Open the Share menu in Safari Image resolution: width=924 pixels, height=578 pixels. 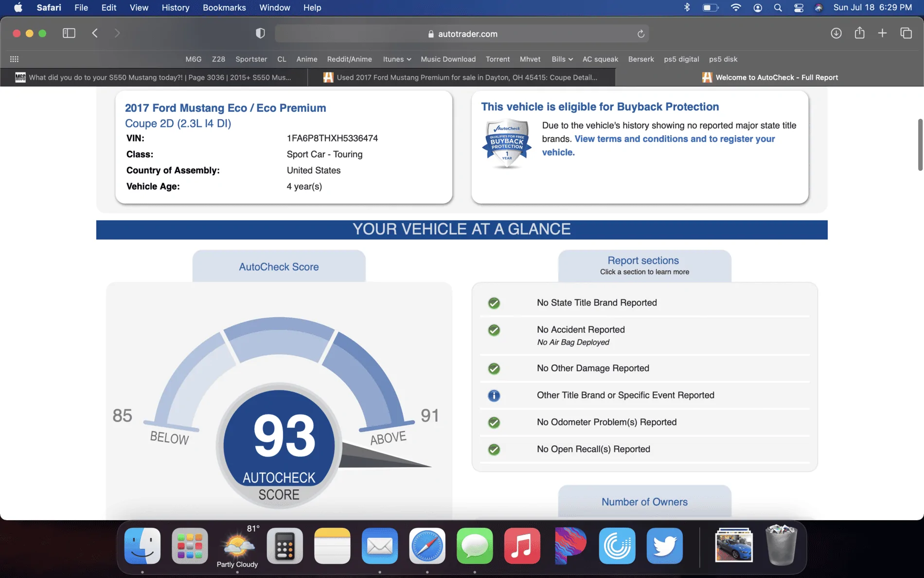860,33
